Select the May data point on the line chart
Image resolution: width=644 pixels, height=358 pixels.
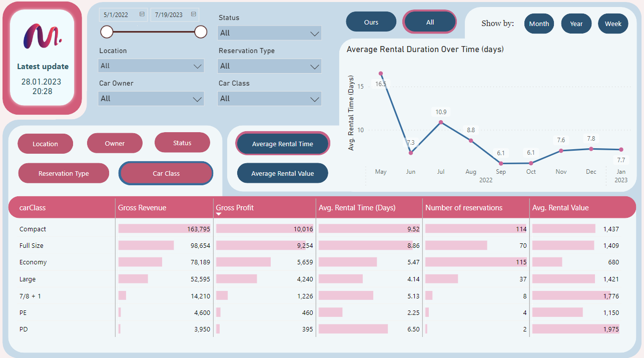pos(381,74)
